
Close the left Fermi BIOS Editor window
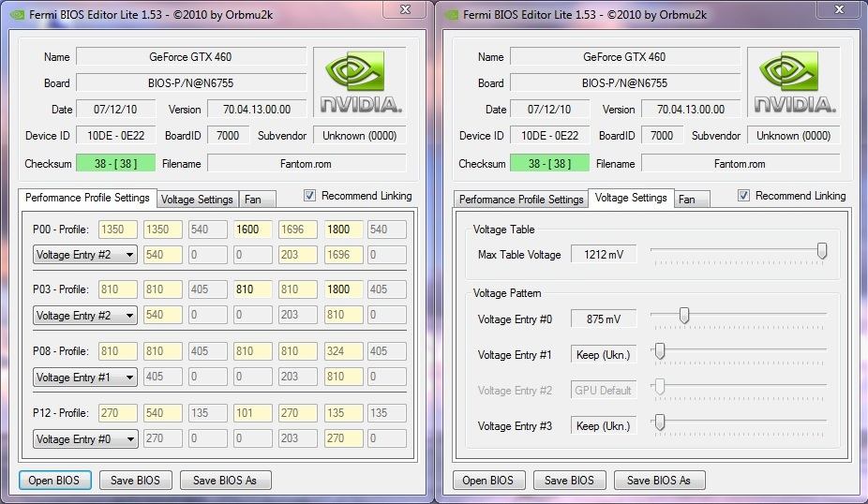(x=405, y=9)
